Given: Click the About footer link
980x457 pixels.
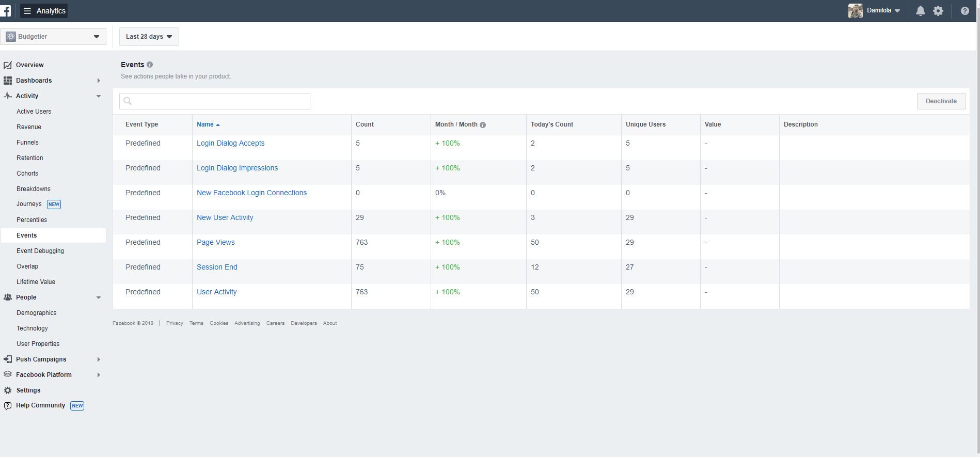Looking at the screenshot, I should [330, 323].
